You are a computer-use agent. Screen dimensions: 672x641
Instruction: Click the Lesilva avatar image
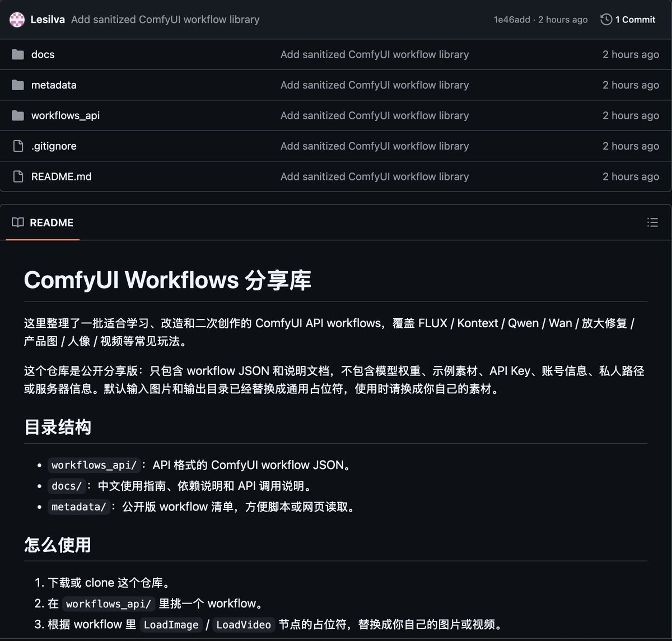[x=17, y=20]
